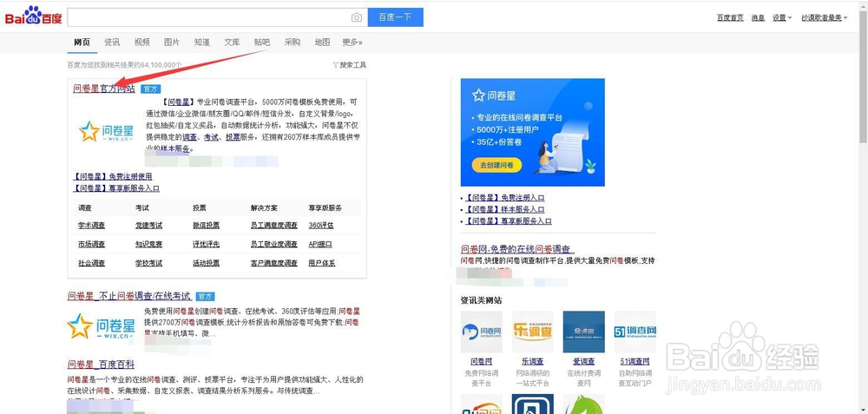Open 消息 messages link
The height and width of the screenshot is (414, 868).
pyautogui.click(x=758, y=17)
